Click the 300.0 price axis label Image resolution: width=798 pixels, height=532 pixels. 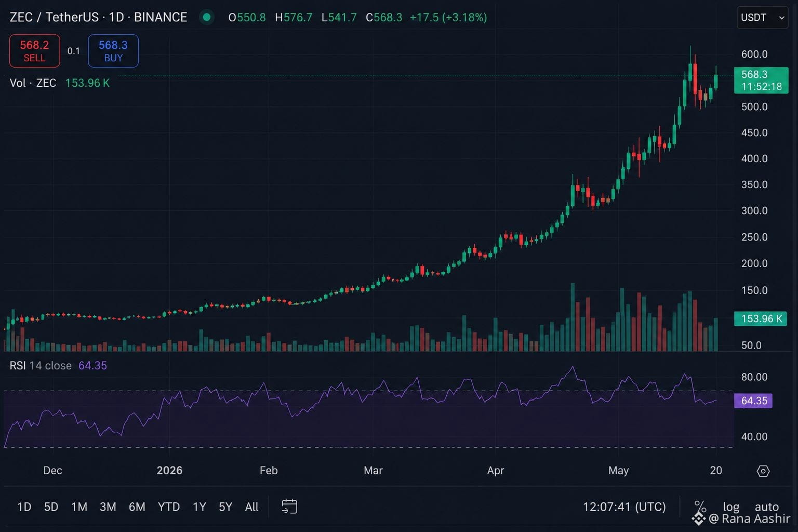(x=754, y=210)
